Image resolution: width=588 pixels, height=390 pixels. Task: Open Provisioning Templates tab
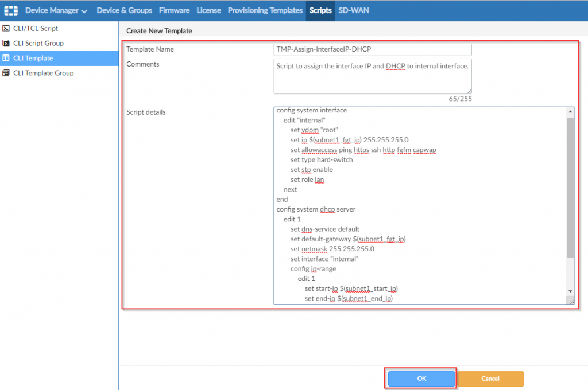pyautogui.click(x=265, y=10)
